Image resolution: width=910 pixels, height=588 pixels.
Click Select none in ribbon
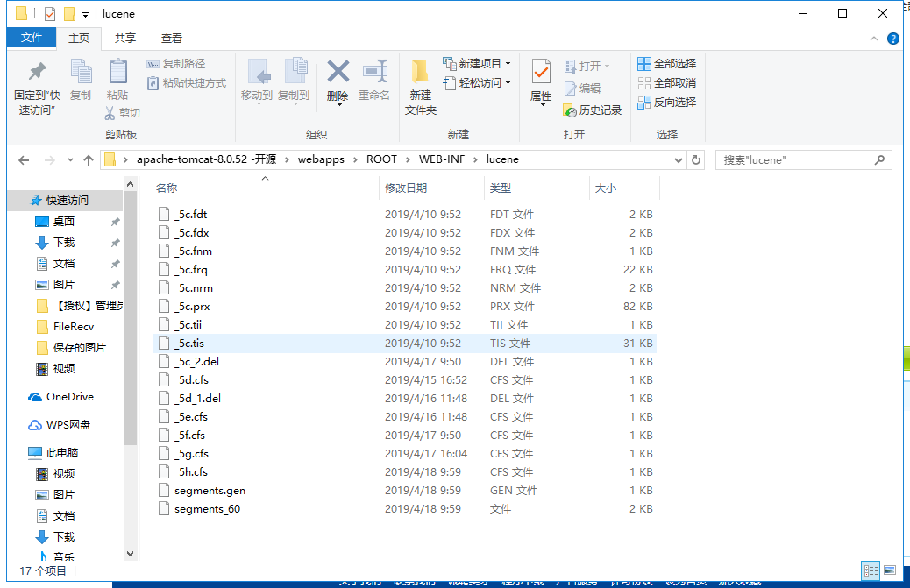tap(666, 83)
